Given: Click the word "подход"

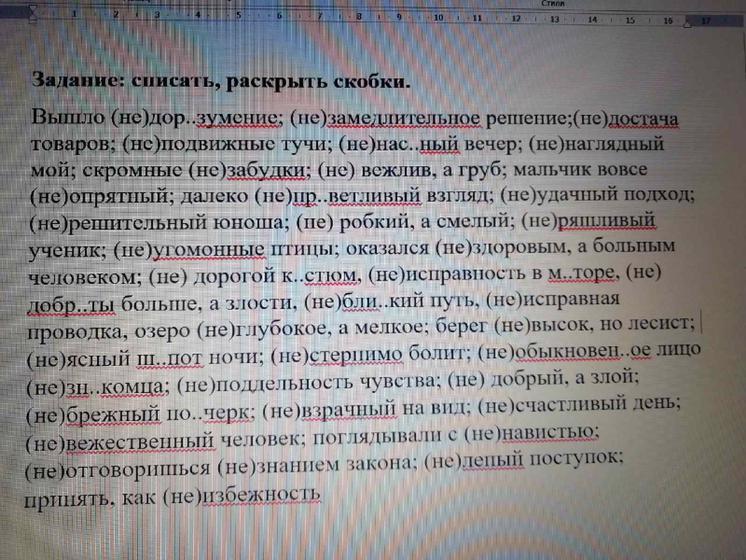Looking at the screenshot, I should 659,195.
